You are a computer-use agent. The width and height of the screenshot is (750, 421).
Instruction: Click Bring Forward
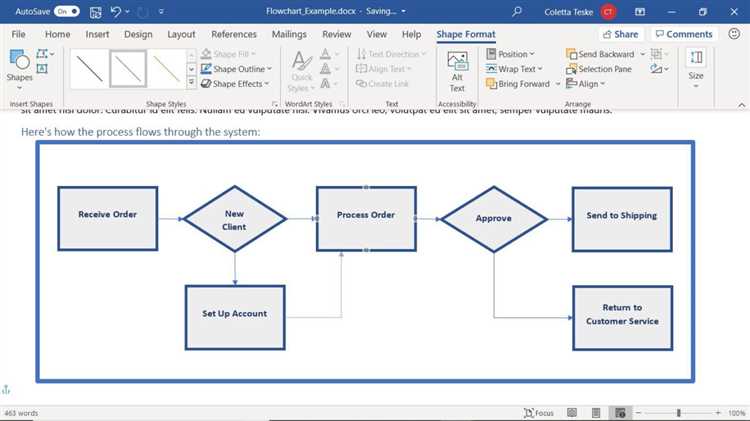point(518,84)
